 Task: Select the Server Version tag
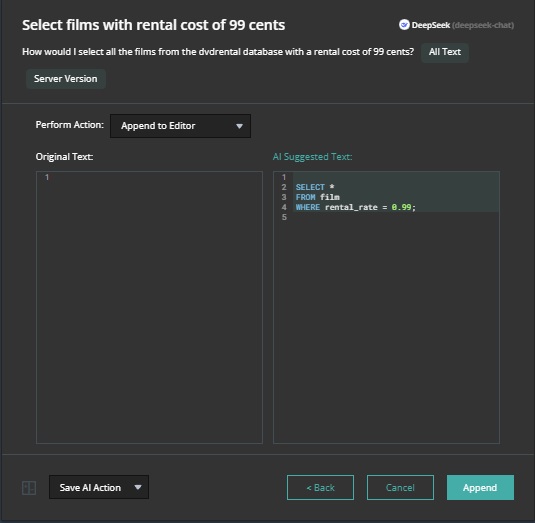click(66, 79)
